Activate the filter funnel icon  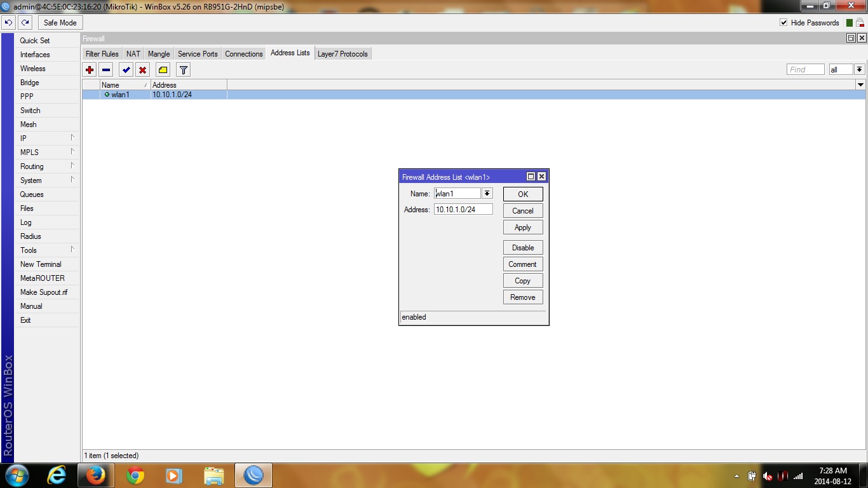(183, 70)
